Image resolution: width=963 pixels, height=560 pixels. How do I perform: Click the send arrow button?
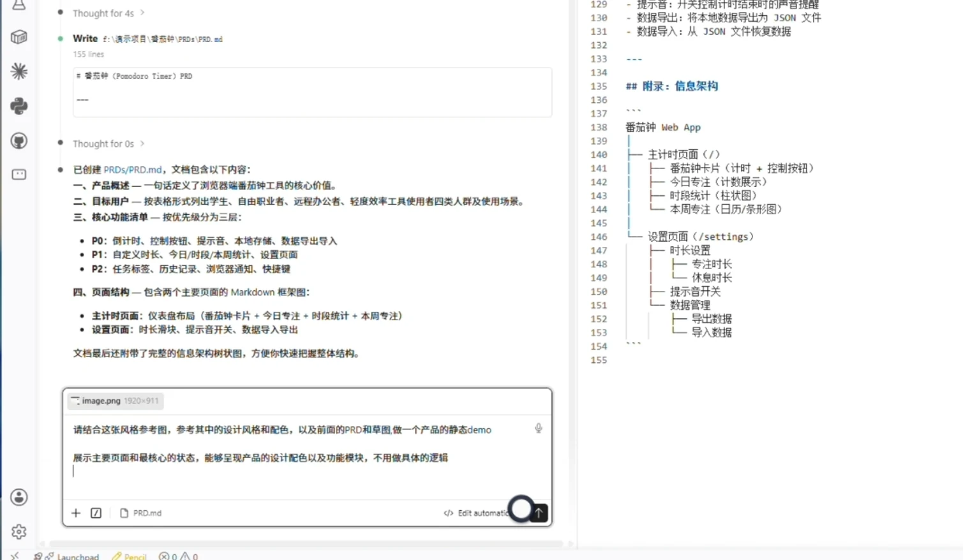539,512
